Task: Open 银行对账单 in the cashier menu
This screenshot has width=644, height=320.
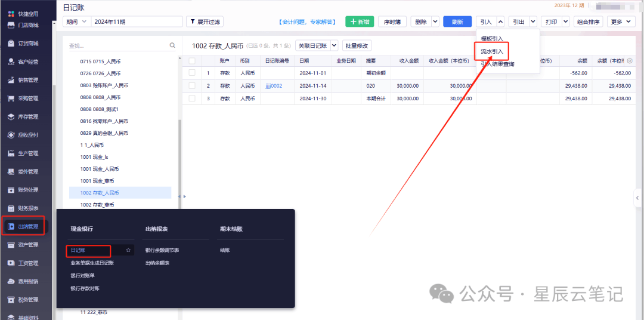Action: pyautogui.click(x=83, y=275)
